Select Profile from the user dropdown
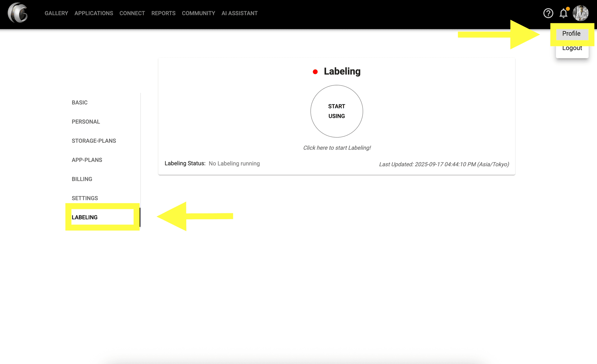 571,34
